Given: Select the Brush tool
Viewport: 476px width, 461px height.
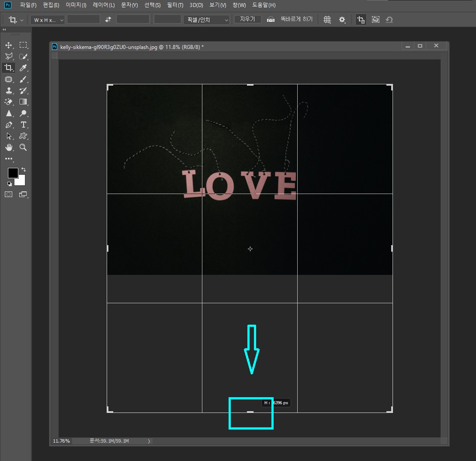Looking at the screenshot, I should (x=23, y=79).
